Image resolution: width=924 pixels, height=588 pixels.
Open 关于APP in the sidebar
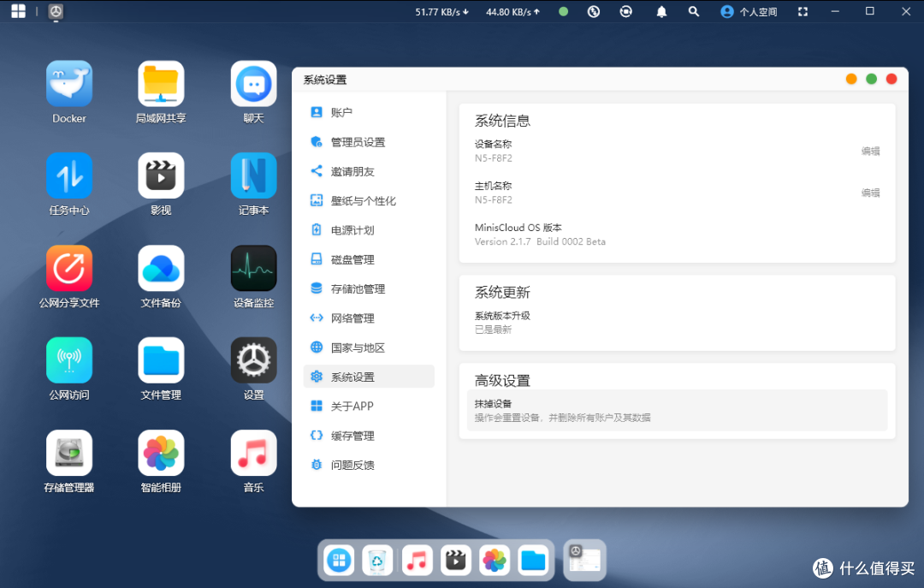(369, 406)
